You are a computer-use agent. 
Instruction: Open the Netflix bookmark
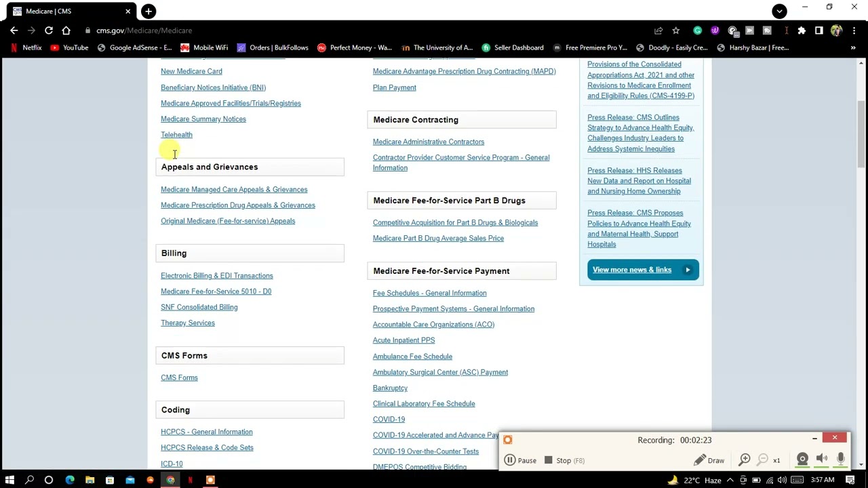click(x=26, y=47)
